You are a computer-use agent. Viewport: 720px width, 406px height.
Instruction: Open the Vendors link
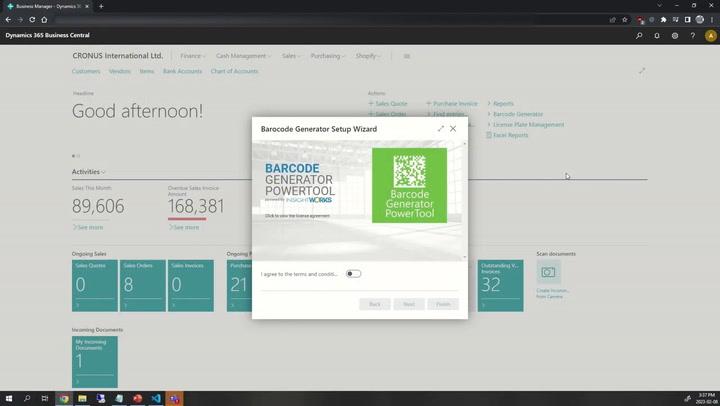tap(120, 71)
